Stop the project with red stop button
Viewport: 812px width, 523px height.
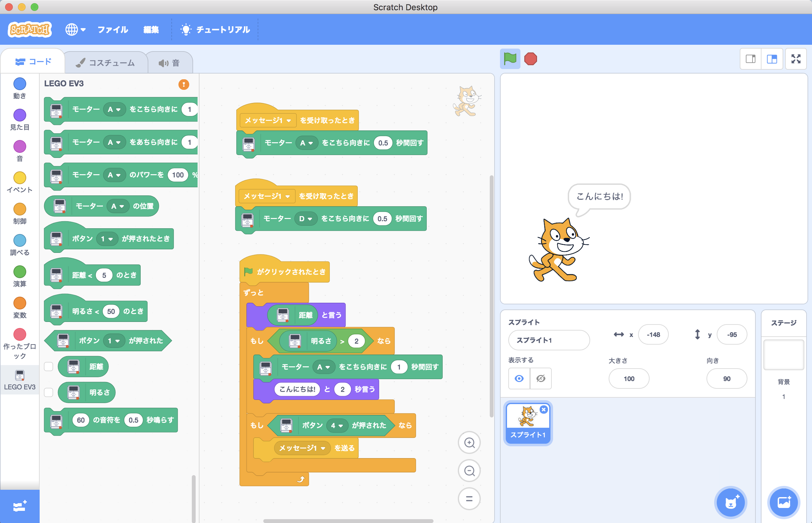tap(530, 59)
